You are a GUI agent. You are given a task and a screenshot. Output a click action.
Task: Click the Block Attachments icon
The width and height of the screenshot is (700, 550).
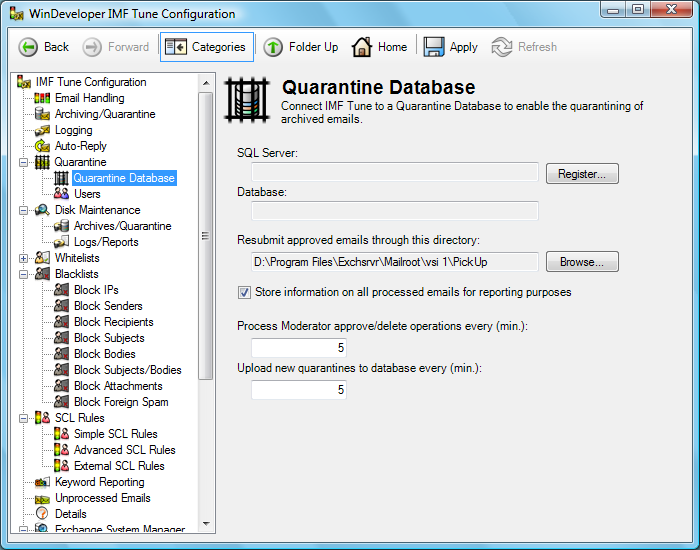(x=62, y=386)
